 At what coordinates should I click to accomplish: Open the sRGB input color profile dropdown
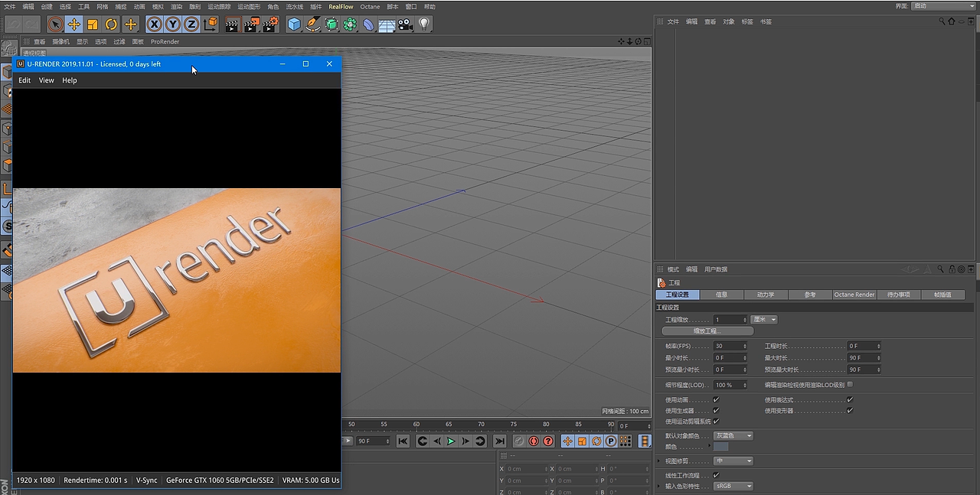[x=733, y=487]
